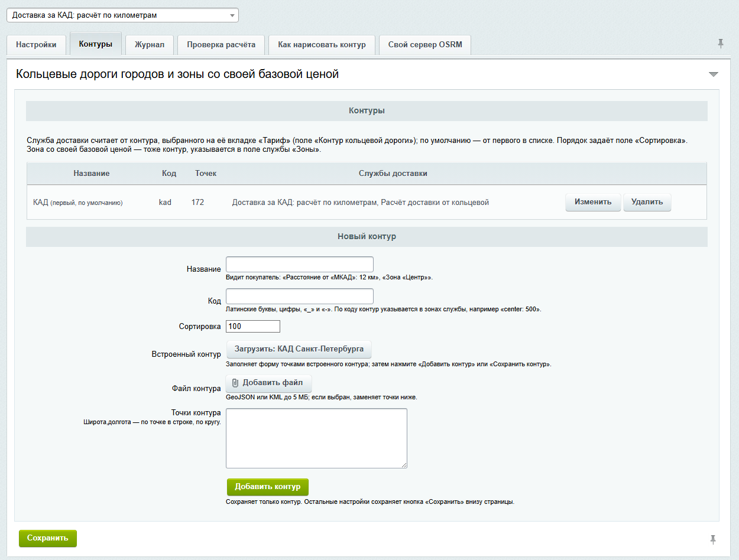Click the КАД contour name cell
The width and height of the screenshot is (739, 560).
point(78,203)
